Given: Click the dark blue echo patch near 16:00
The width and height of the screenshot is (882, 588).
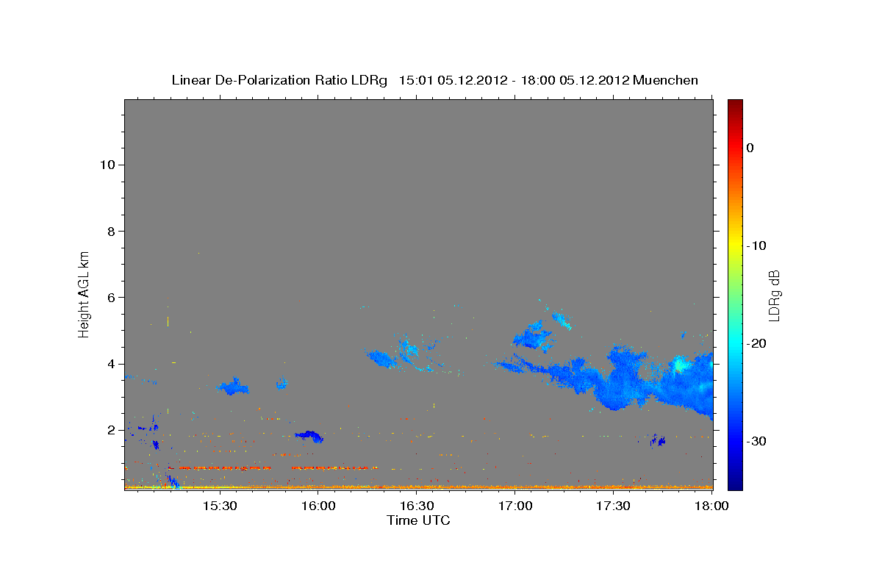Looking at the screenshot, I should (x=309, y=436).
